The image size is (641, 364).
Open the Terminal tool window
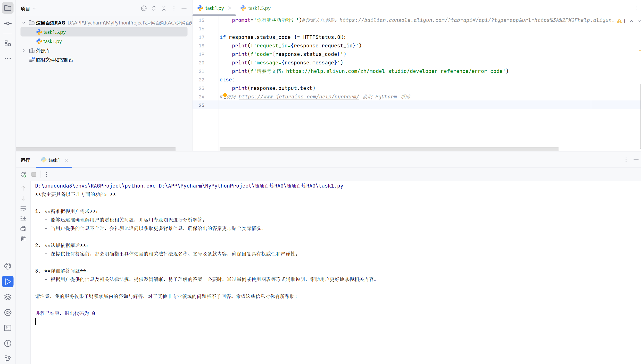pyautogui.click(x=8, y=328)
